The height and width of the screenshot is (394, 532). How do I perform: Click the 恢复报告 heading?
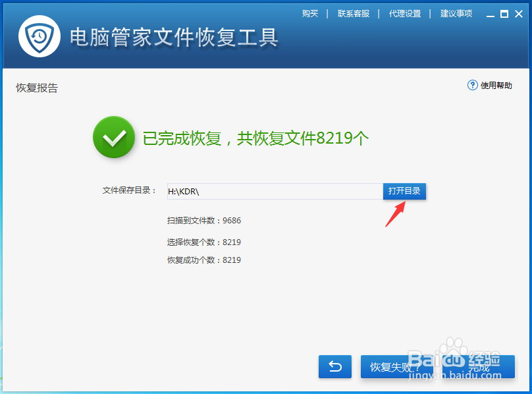click(37, 88)
